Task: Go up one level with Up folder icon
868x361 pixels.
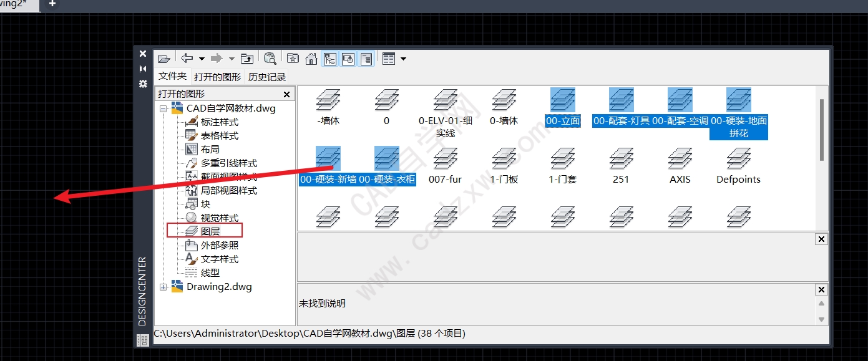Action: coord(247,59)
